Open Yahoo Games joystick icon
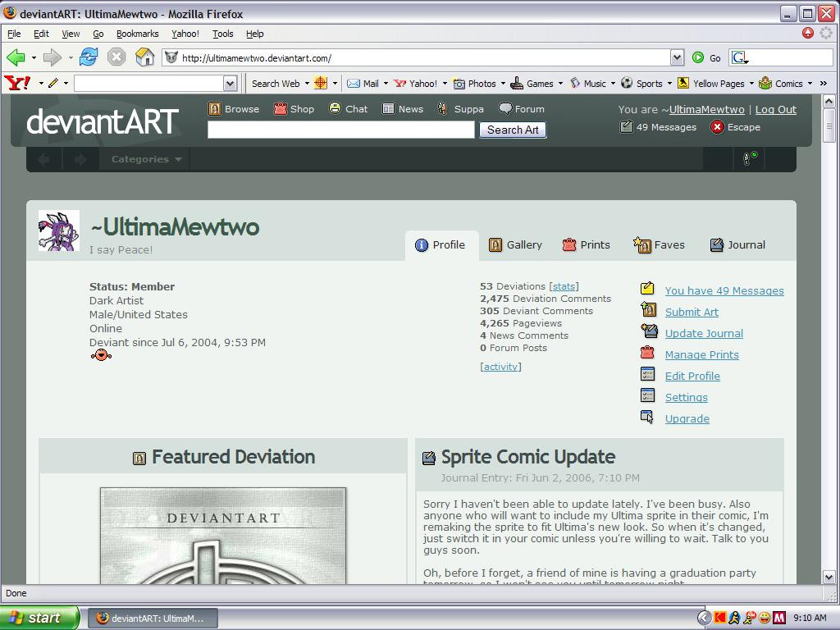The width and height of the screenshot is (840, 630). point(517,83)
